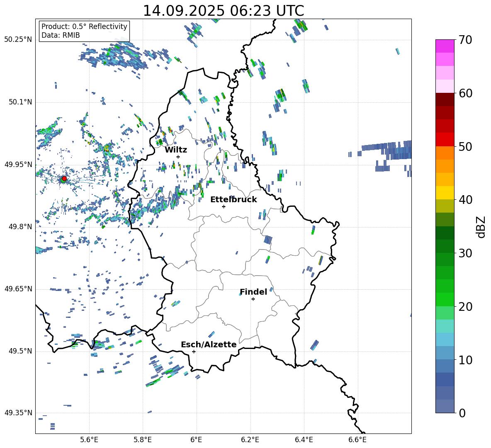491x448 pixels.
Task: Click the Esch/Alzette city label
Action: point(209,344)
